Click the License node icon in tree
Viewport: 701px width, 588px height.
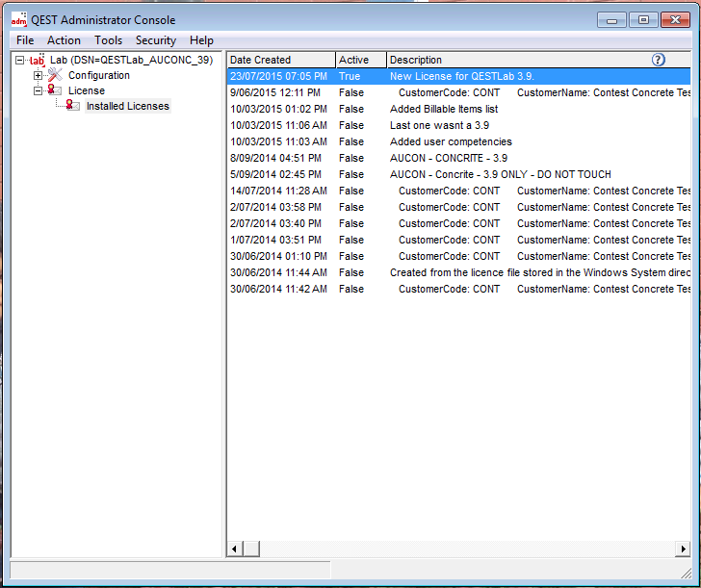55,90
